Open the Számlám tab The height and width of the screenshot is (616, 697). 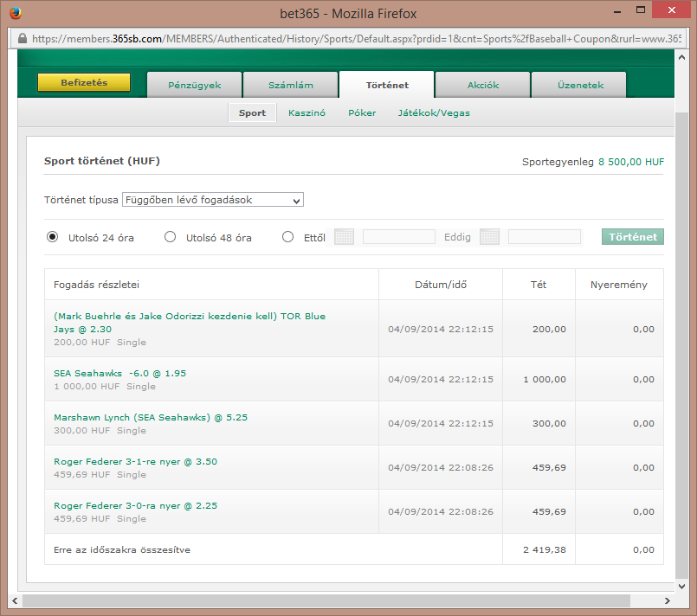point(291,85)
